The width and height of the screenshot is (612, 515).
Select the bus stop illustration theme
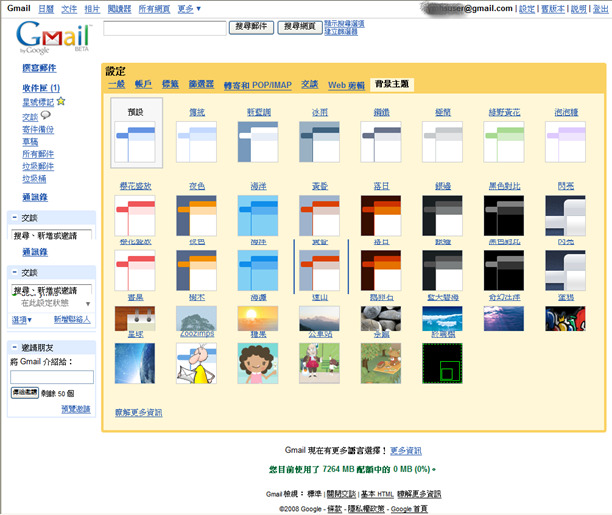tap(319, 363)
